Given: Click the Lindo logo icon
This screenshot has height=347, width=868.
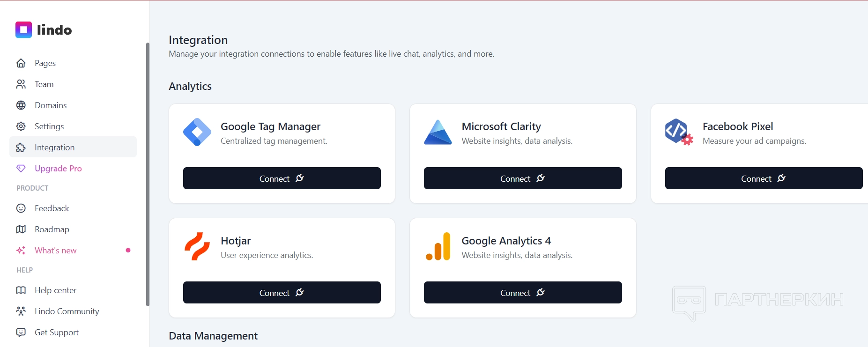Looking at the screenshot, I should (x=23, y=30).
